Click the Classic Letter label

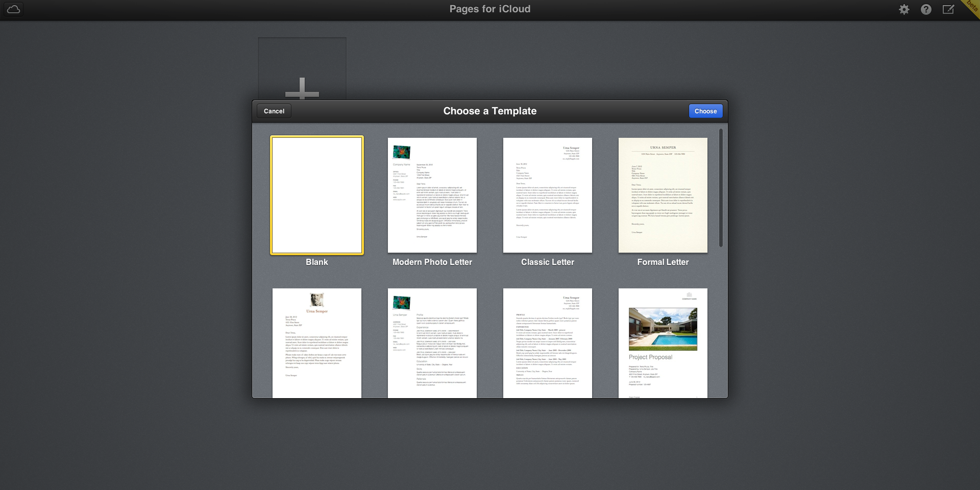coord(548,262)
